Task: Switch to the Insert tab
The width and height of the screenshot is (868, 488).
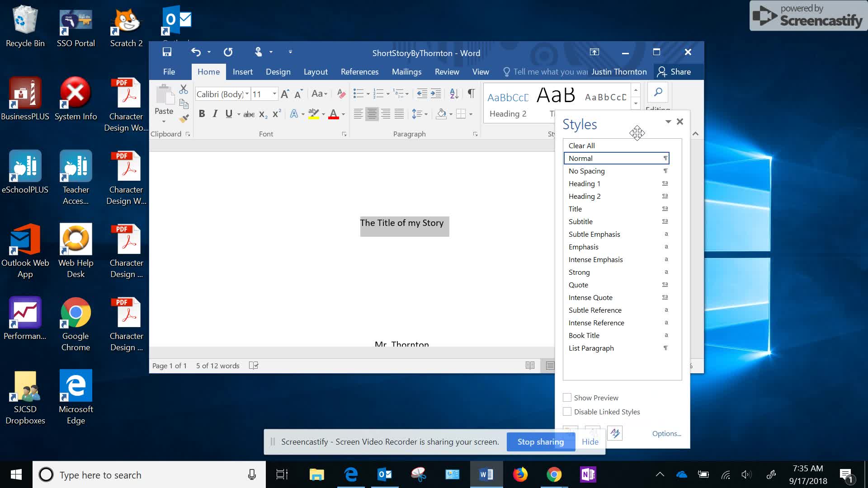Action: coord(243,72)
